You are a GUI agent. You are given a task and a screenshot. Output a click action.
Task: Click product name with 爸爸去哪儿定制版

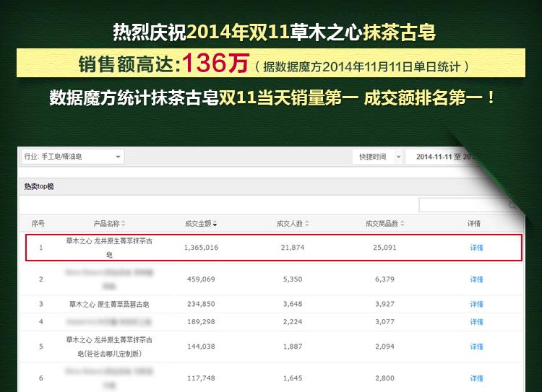pyautogui.click(x=109, y=347)
